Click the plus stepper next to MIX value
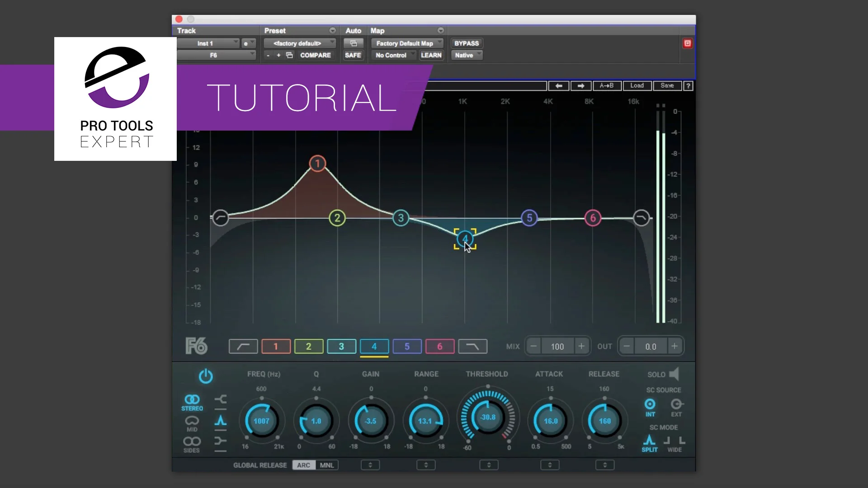 pyautogui.click(x=581, y=346)
